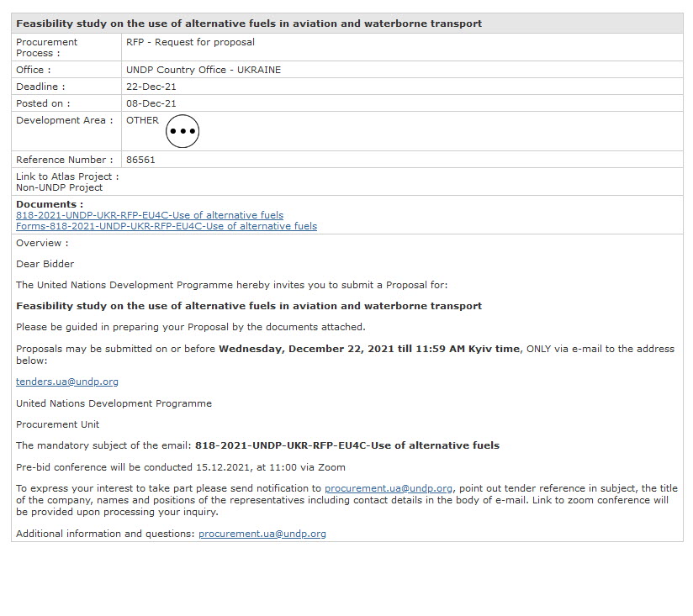Click the bold 'Documents :' label
The image size is (693, 616).
tap(50, 204)
